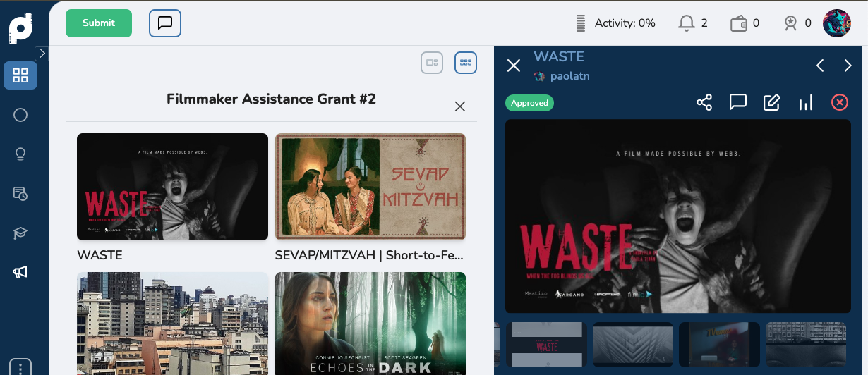The width and height of the screenshot is (868, 375).
Task: Click the large WASTE poster image
Action: tap(678, 216)
